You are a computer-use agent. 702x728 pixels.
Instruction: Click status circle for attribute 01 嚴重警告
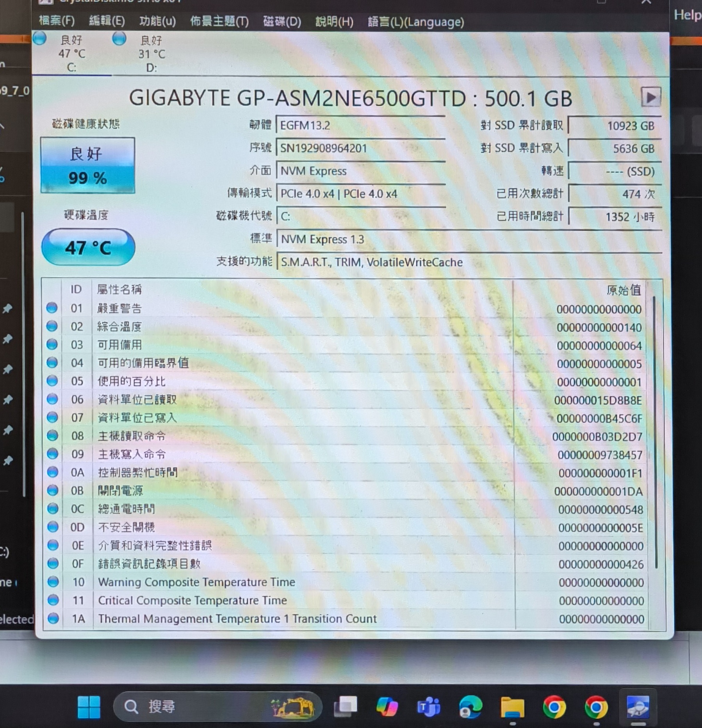pos(52,308)
